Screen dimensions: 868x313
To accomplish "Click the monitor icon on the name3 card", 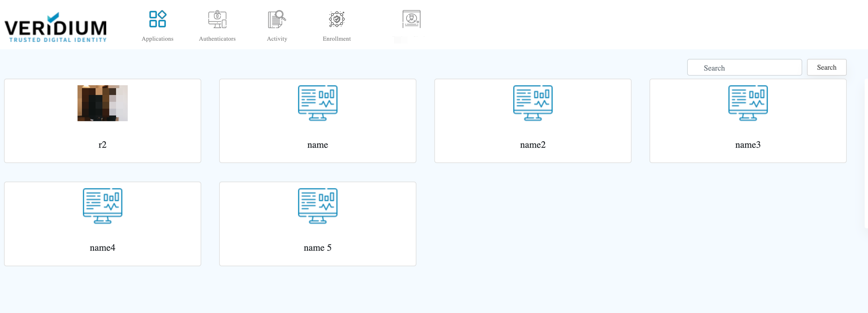I will tap(748, 103).
